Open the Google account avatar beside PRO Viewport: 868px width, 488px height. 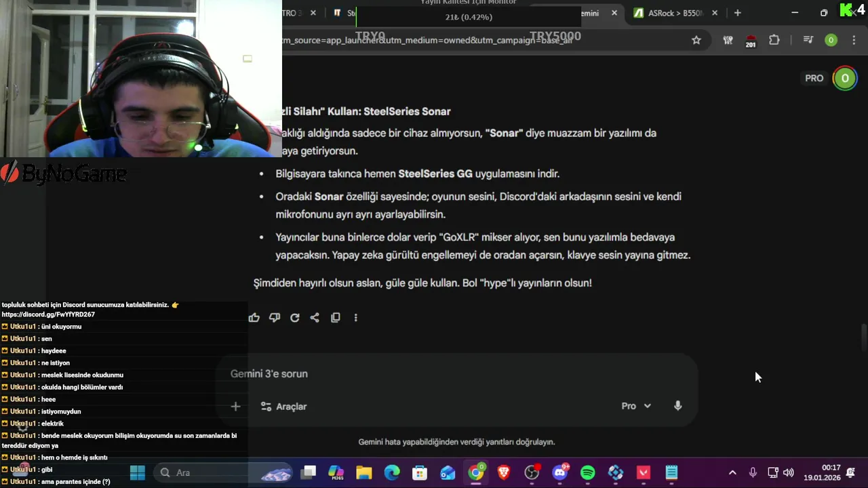point(845,78)
